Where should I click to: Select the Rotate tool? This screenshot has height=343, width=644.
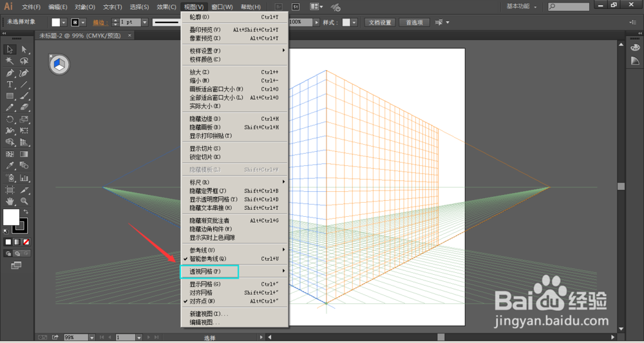10,120
